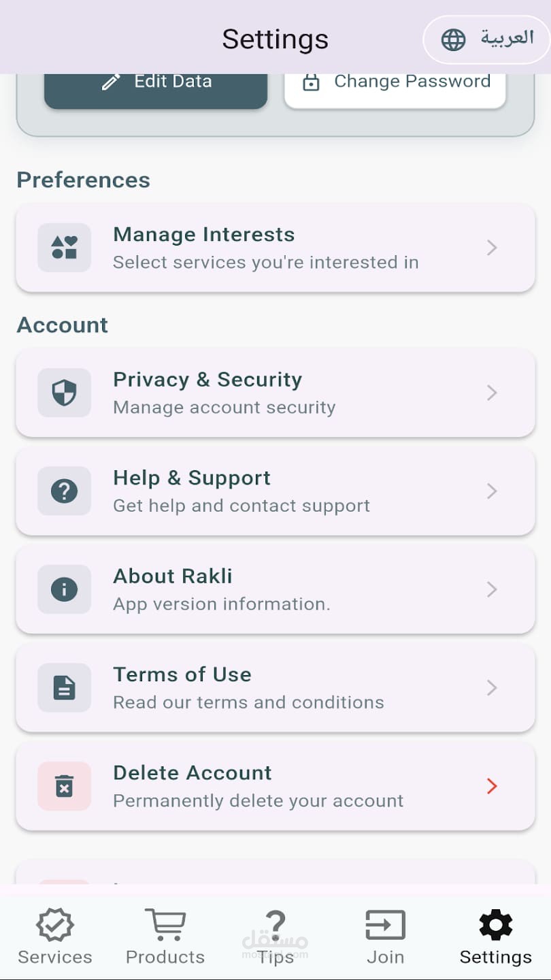Image resolution: width=551 pixels, height=980 pixels.
Task: Click the Manage Interests shapes icon
Action: pyautogui.click(x=64, y=248)
